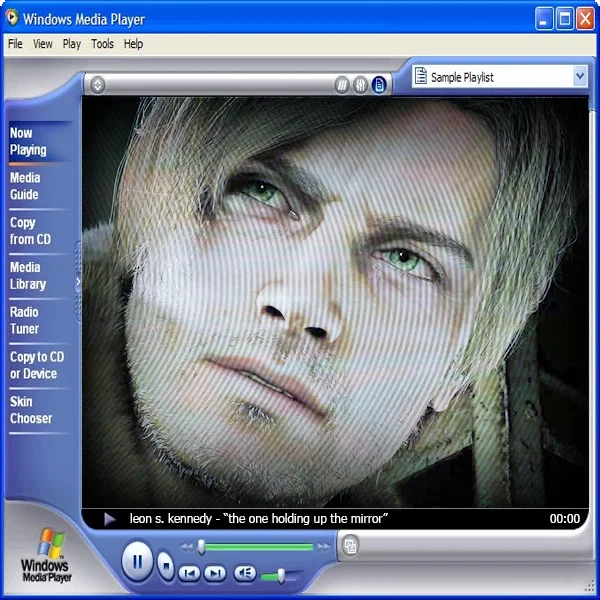Click the Windows Media Player title bar icon
This screenshot has width=600, height=600.
[12, 17]
